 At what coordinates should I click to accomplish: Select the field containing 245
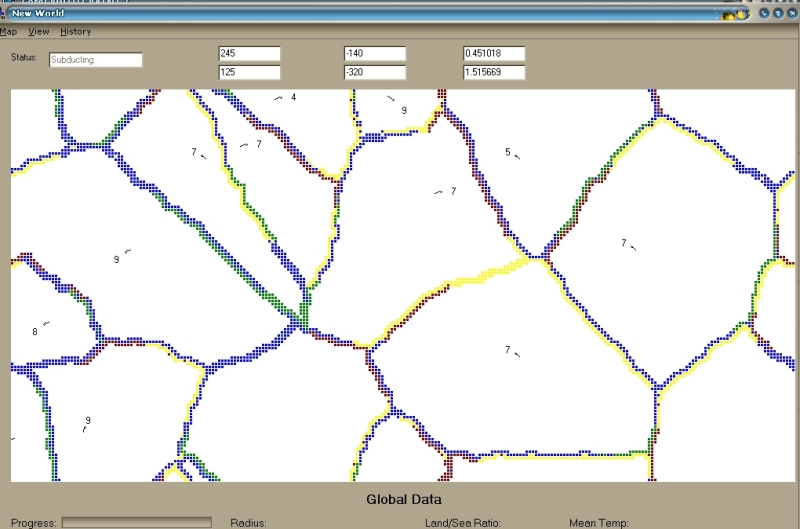click(250, 54)
